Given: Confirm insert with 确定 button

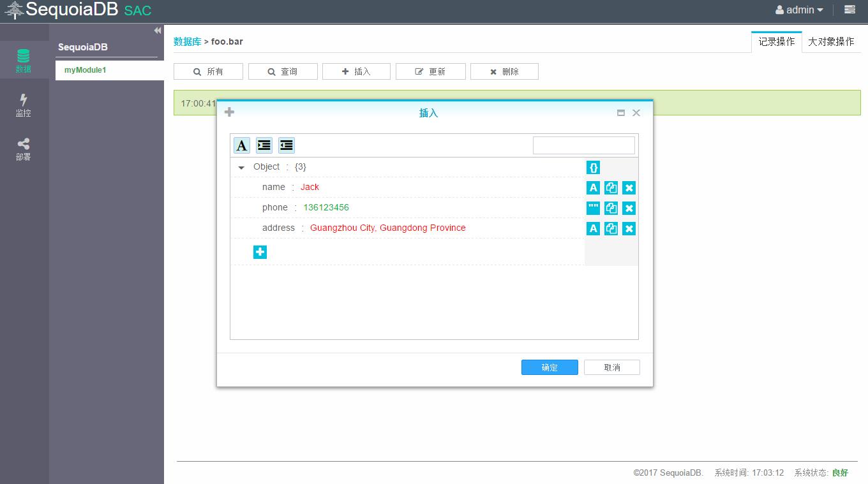Looking at the screenshot, I should pyautogui.click(x=550, y=367).
